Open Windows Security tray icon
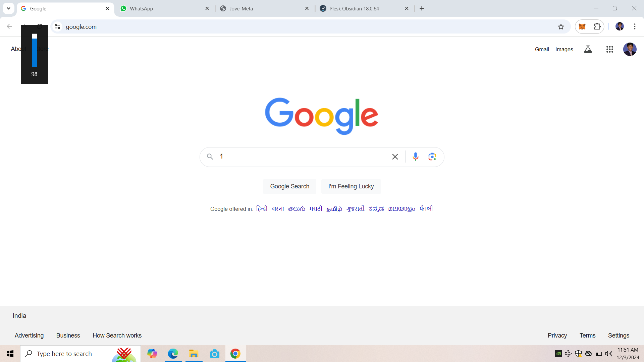The height and width of the screenshot is (362, 644). coord(578,354)
